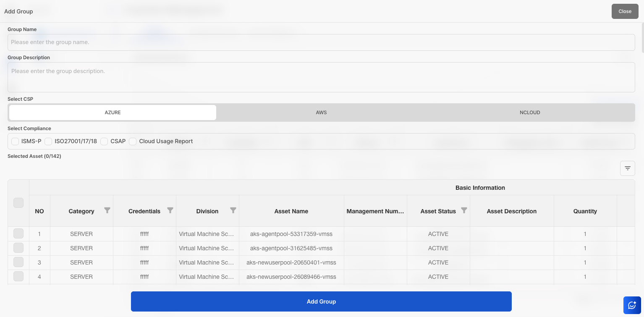Switch to the AWS CSP tab
The height and width of the screenshot is (317, 644).
click(x=321, y=113)
